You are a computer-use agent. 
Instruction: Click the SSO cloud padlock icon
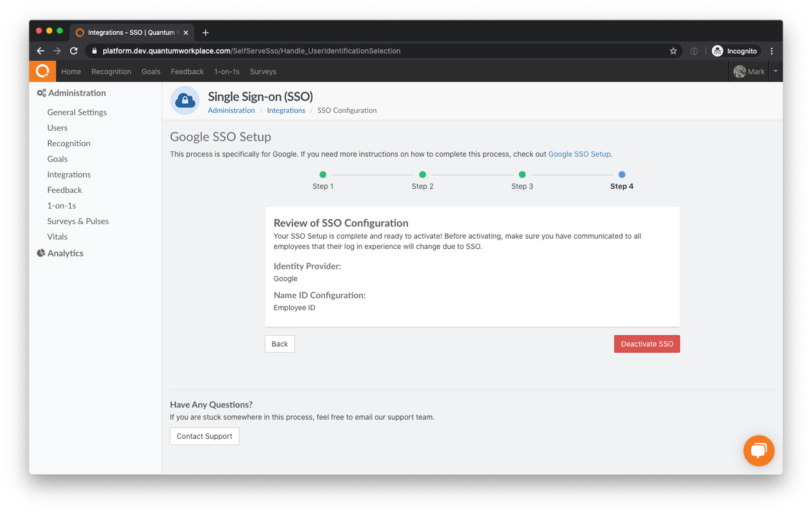click(x=185, y=100)
